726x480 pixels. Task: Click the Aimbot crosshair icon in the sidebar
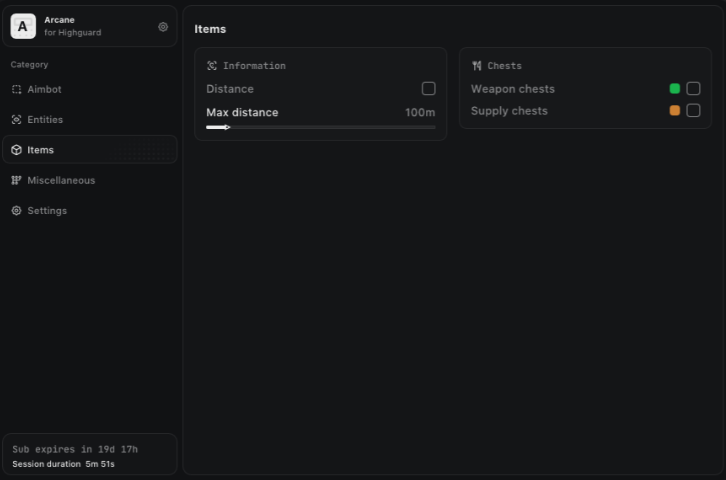(16, 89)
